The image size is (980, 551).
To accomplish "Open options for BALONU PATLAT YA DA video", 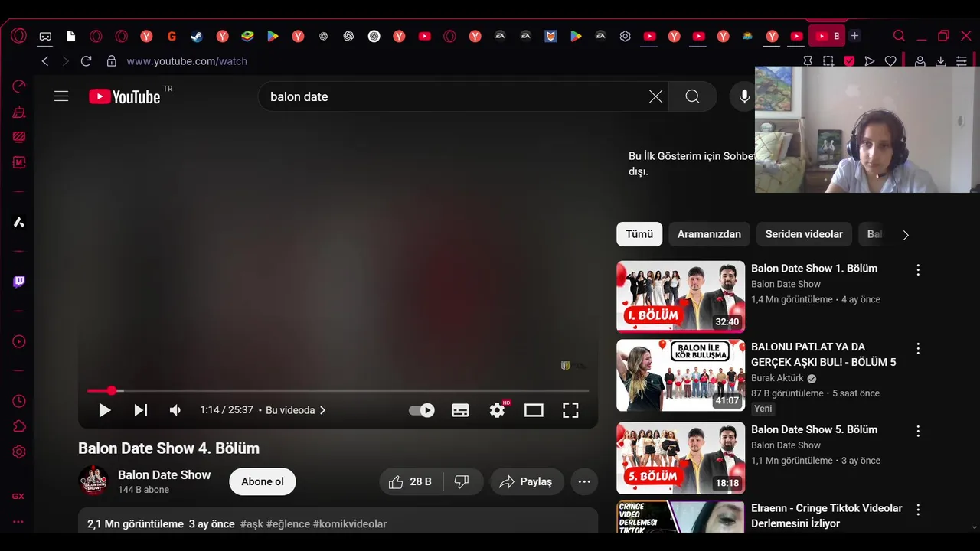I will pos(918,348).
